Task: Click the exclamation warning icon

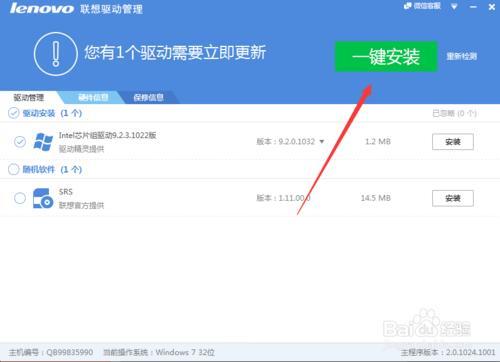Action: (56, 54)
